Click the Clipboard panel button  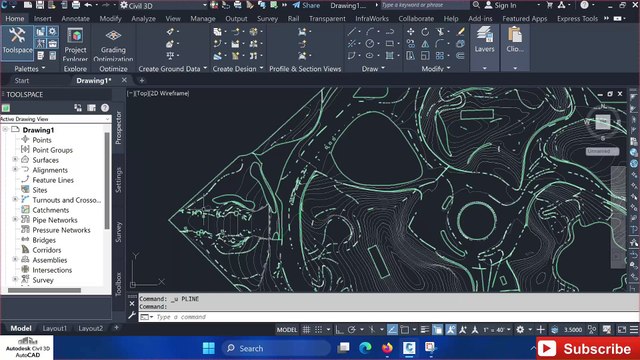pos(515,41)
